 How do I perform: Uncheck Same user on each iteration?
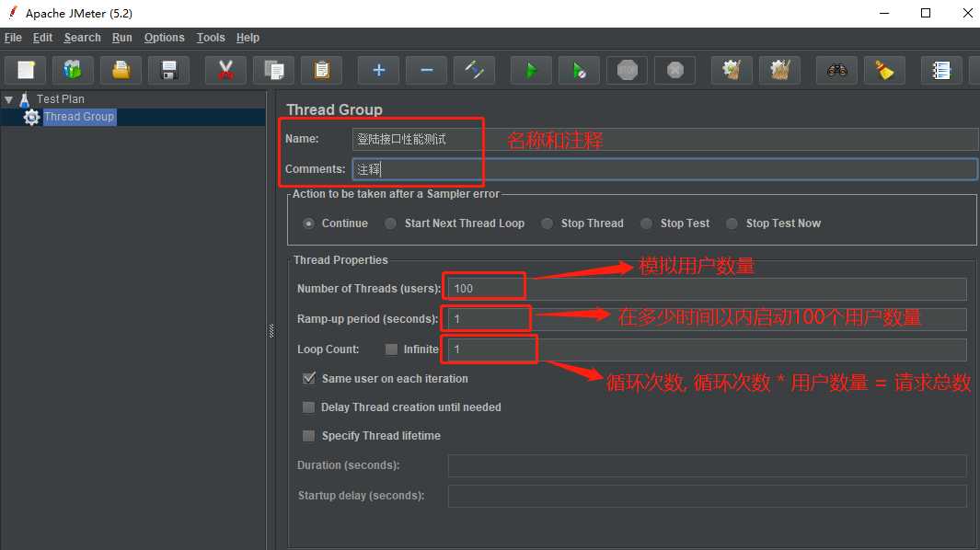(309, 378)
